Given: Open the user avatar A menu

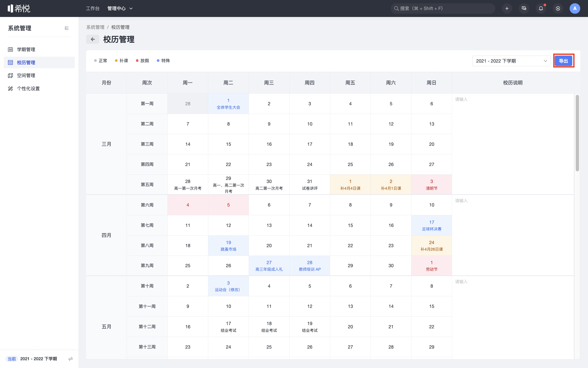Looking at the screenshot, I should [x=575, y=9].
